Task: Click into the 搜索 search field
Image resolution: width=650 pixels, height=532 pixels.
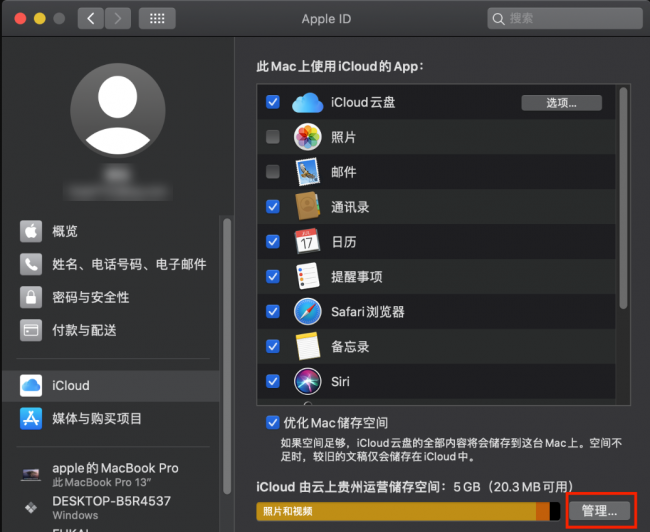Action: (565, 19)
